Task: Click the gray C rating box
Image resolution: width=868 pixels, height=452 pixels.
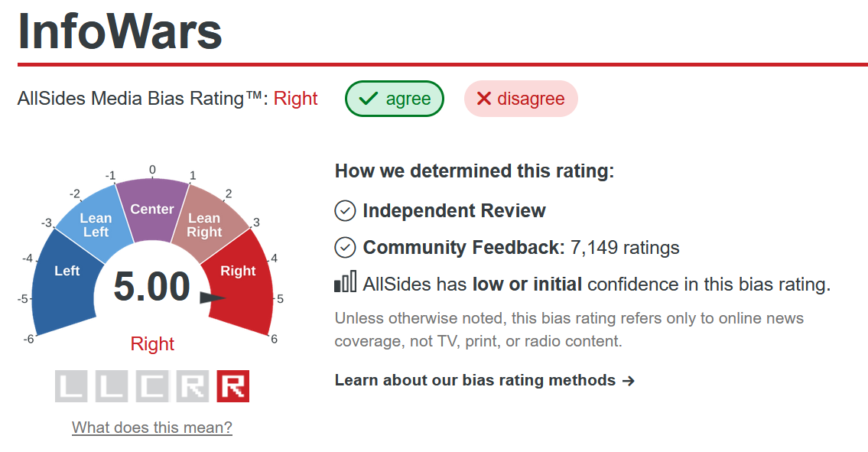Action: [151, 386]
